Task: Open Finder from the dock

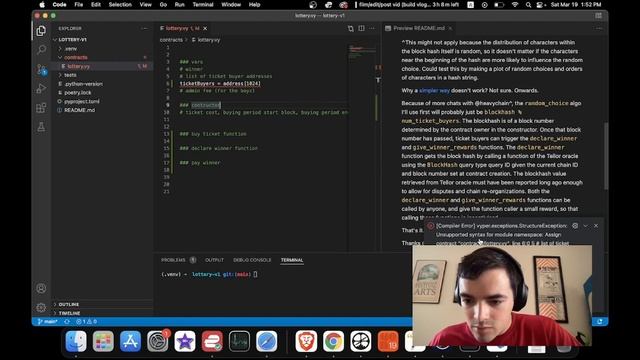Action: tap(76, 341)
